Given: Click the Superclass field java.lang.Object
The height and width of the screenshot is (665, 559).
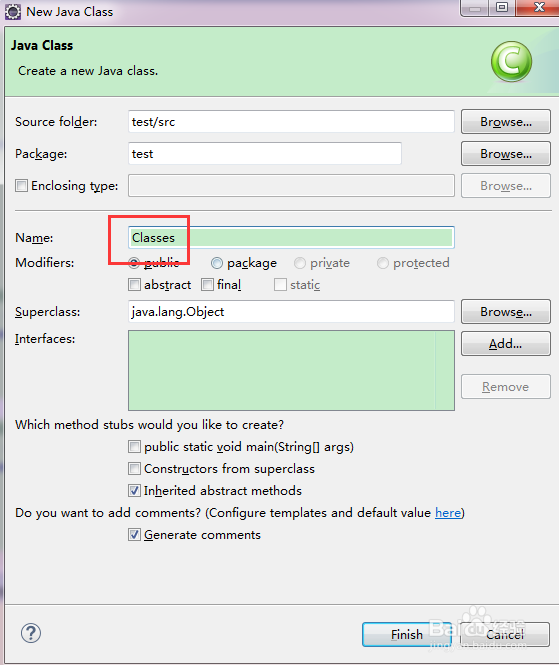Looking at the screenshot, I should coord(291,312).
